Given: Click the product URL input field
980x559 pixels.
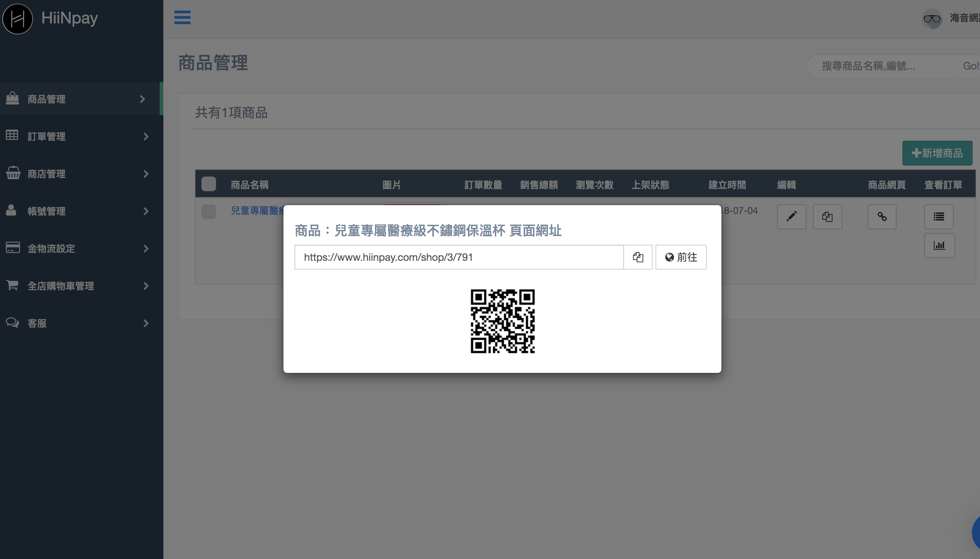Looking at the screenshot, I should click(x=459, y=257).
